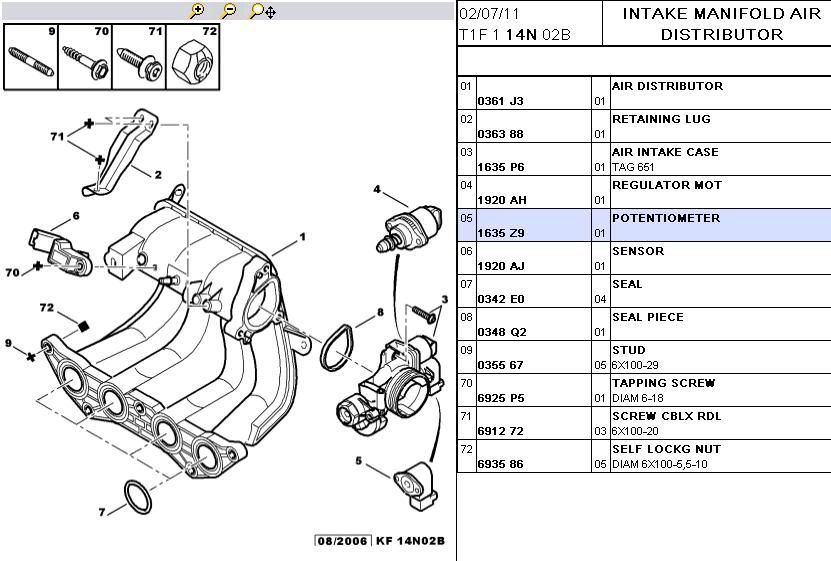Click callout 2 by the retaining lug
Screen dimensions: 831x561
coord(157,174)
